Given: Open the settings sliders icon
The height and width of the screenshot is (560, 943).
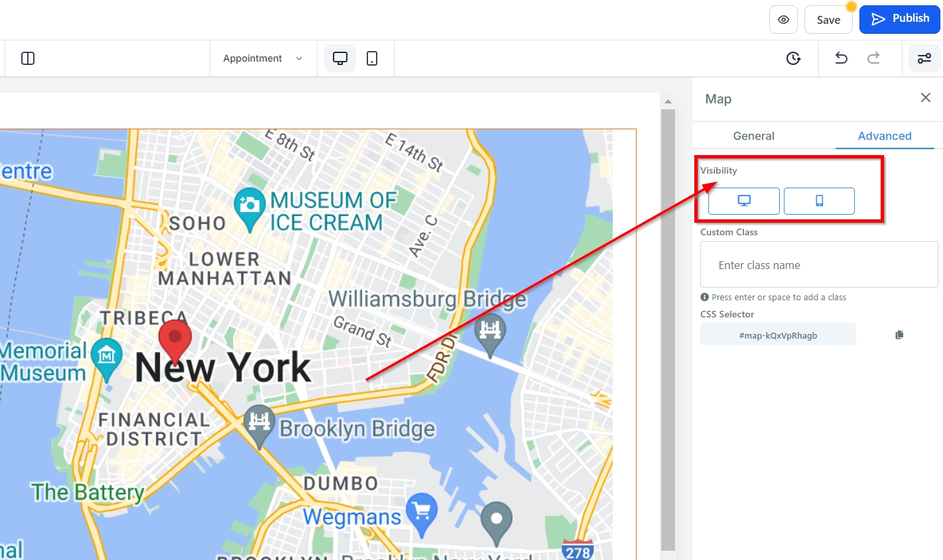Looking at the screenshot, I should [924, 58].
